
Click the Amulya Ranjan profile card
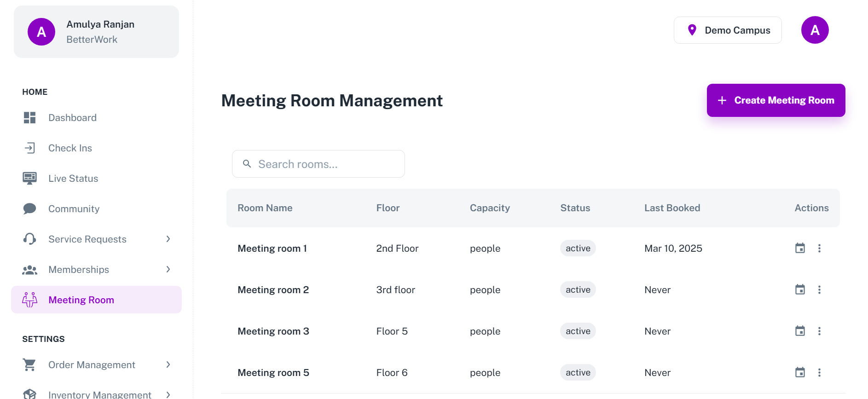(x=96, y=32)
